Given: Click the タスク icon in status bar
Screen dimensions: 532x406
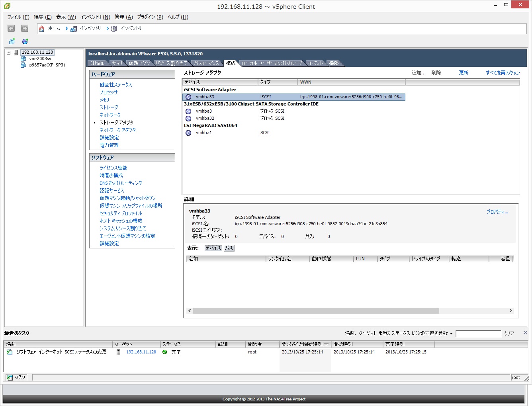Looking at the screenshot, I should tap(10, 377).
